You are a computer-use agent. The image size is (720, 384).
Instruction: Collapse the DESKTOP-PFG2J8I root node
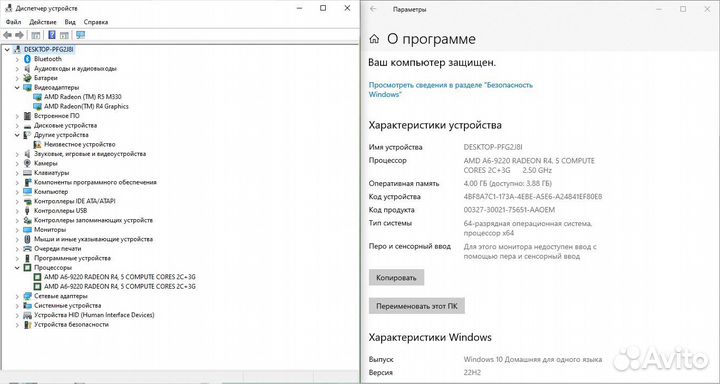[7, 49]
